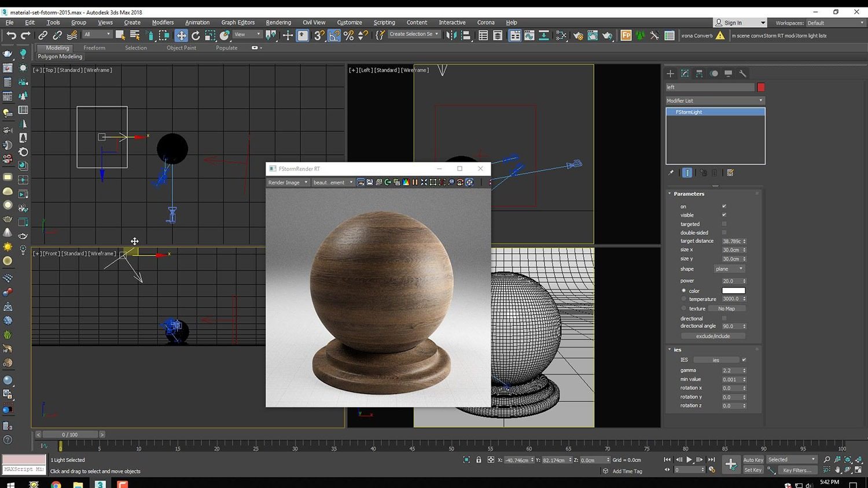868x488 pixels.
Task: Open the Modifier List dropdown
Action: 715,101
